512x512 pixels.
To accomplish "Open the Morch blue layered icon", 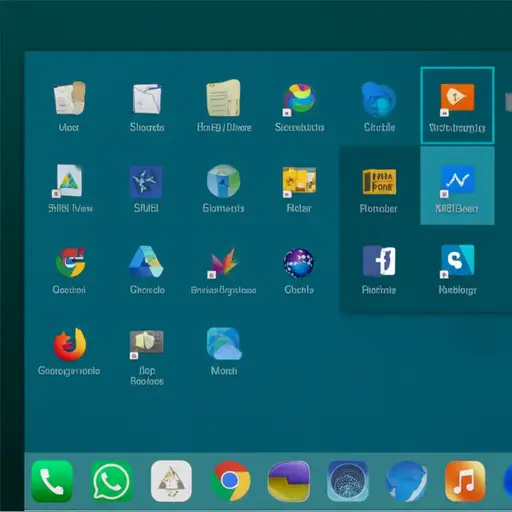I will click(x=224, y=344).
